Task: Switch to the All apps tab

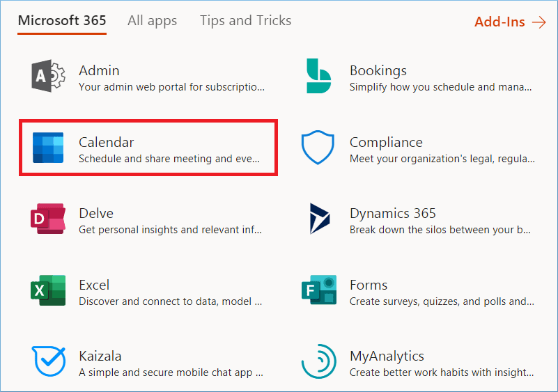Action: coord(152,21)
